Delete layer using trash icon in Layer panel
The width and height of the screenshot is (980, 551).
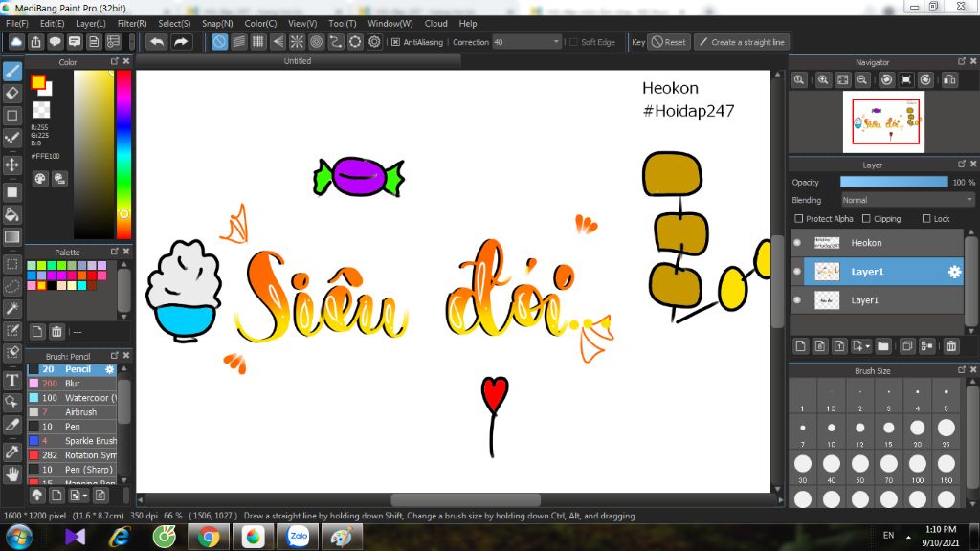951,345
